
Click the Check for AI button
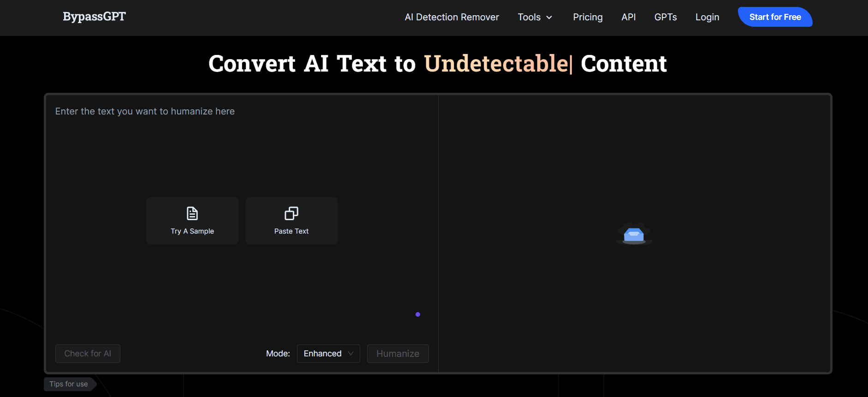(88, 354)
